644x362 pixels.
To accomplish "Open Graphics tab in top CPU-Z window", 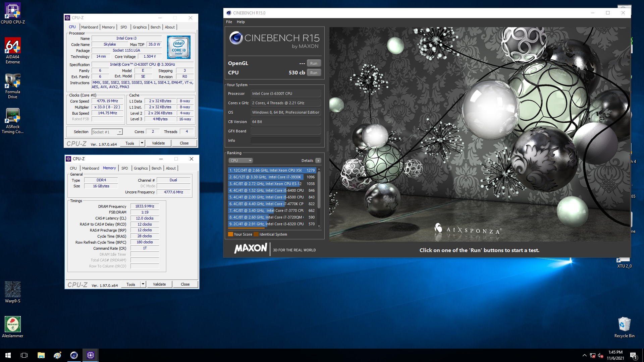I will (x=140, y=27).
